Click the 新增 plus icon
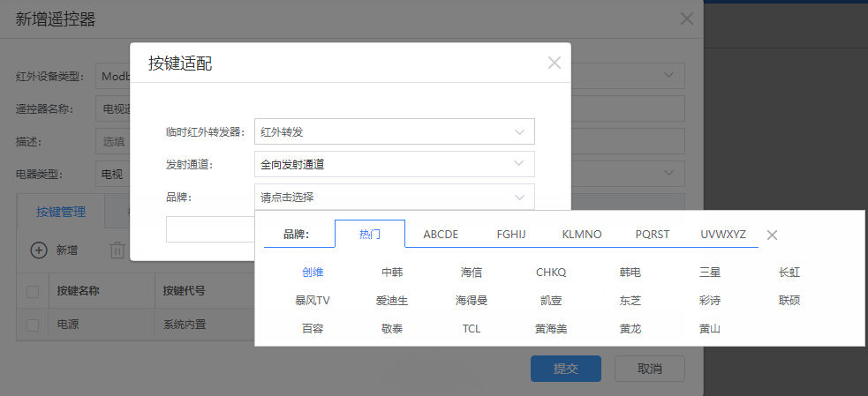The height and width of the screenshot is (396, 868). coord(38,250)
